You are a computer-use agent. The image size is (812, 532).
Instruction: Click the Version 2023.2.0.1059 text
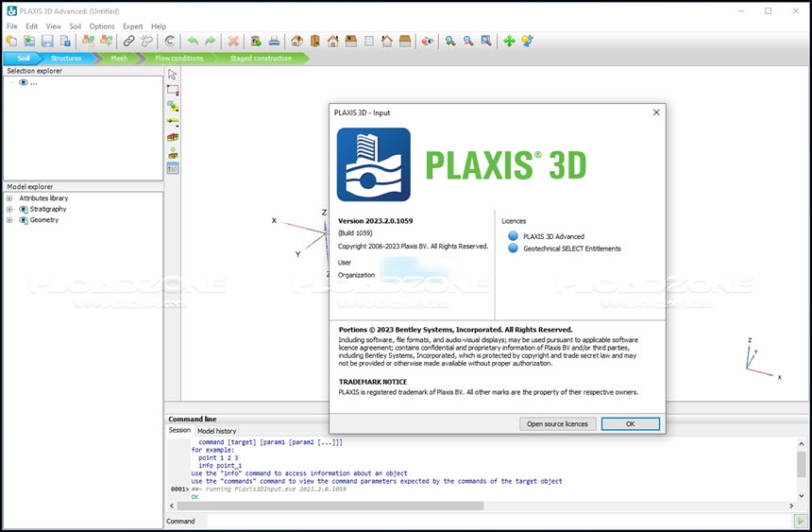click(x=376, y=221)
